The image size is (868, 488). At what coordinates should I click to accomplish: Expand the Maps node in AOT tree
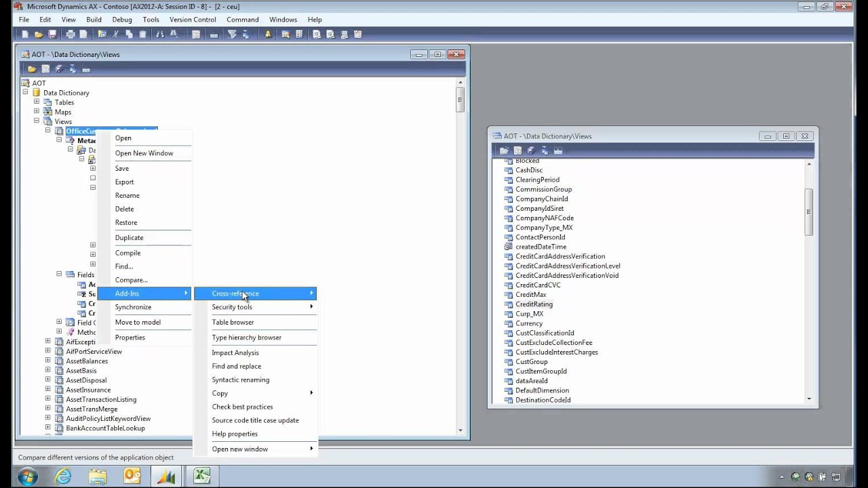coord(37,111)
